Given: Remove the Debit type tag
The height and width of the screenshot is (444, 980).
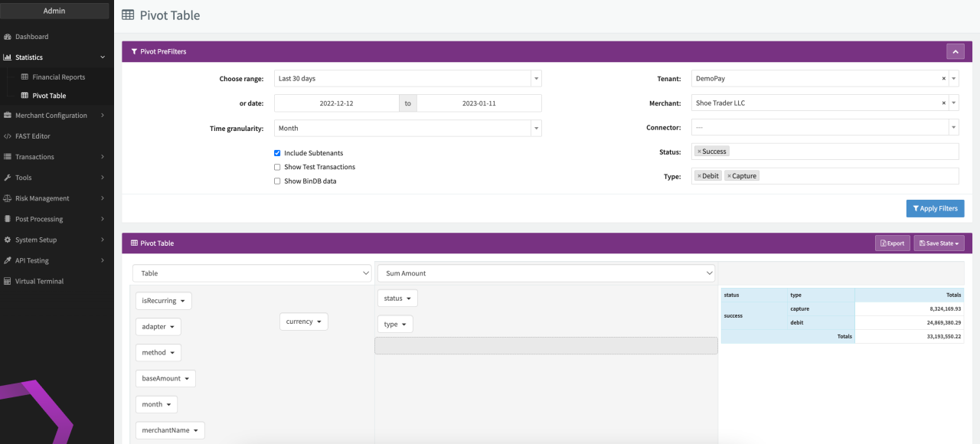Looking at the screenshot, I should pos(699,176).
